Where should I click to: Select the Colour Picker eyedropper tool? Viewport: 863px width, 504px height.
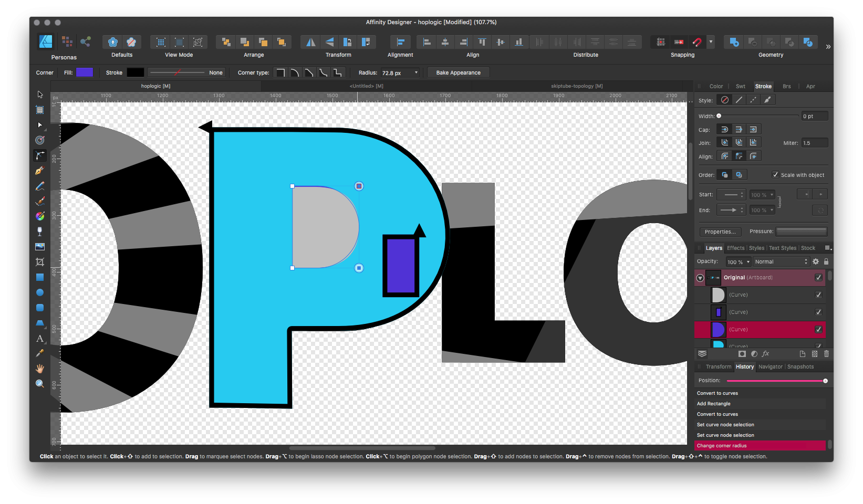(40, 353)
